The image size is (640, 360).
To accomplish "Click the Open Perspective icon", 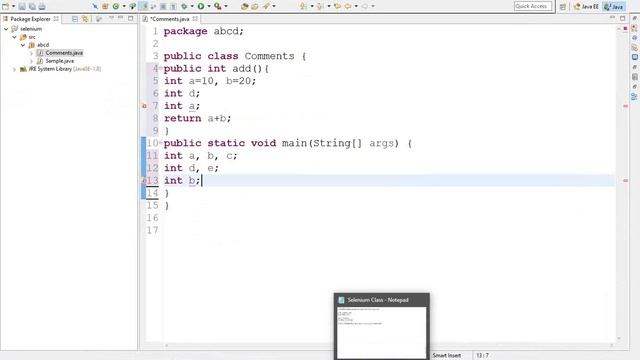I will [563, 7].
